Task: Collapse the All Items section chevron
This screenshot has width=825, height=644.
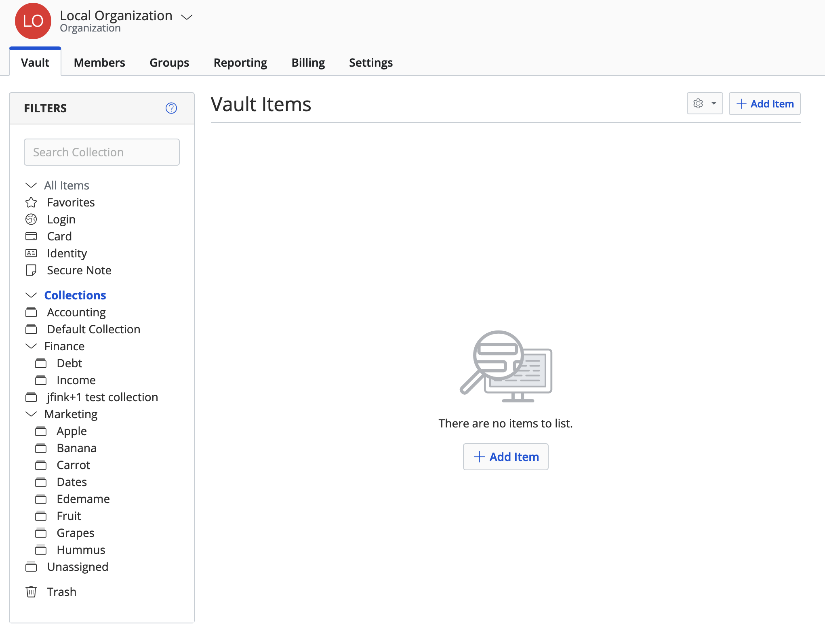Action: [31, 185]
